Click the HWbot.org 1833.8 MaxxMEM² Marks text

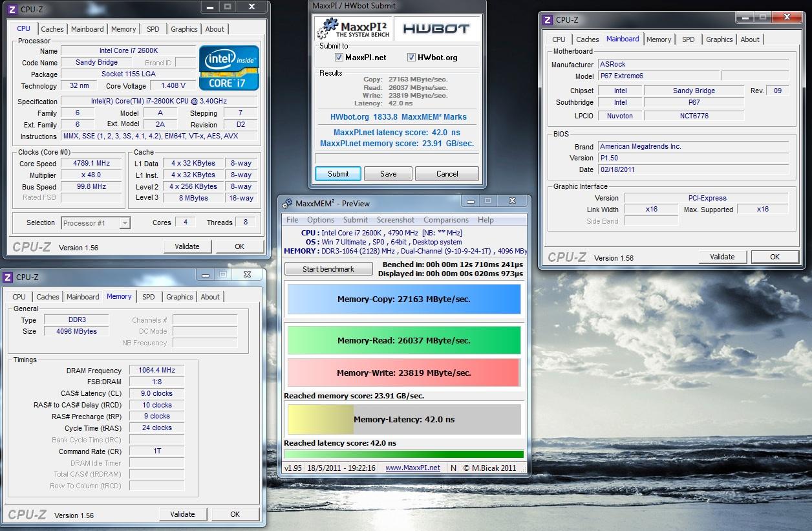[x=398, y=117]
